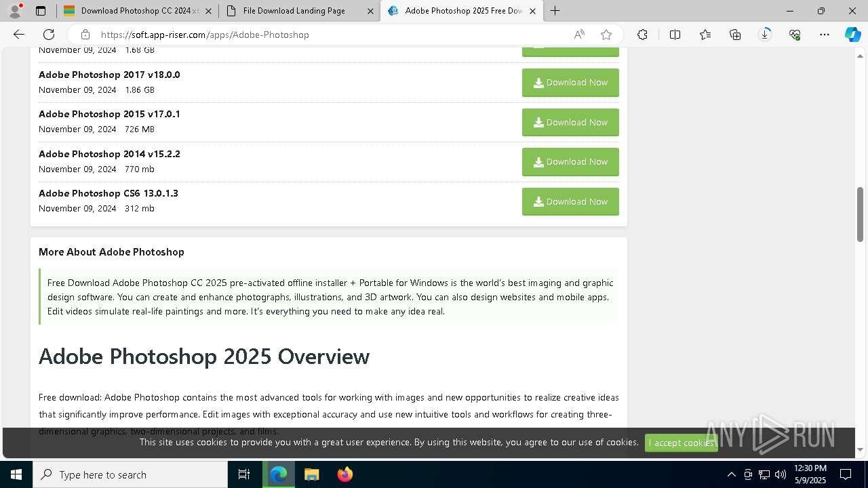
Task: Select the Adobe Photoshop 2025 Free Download tab
Action: click(x=462, y=11)
